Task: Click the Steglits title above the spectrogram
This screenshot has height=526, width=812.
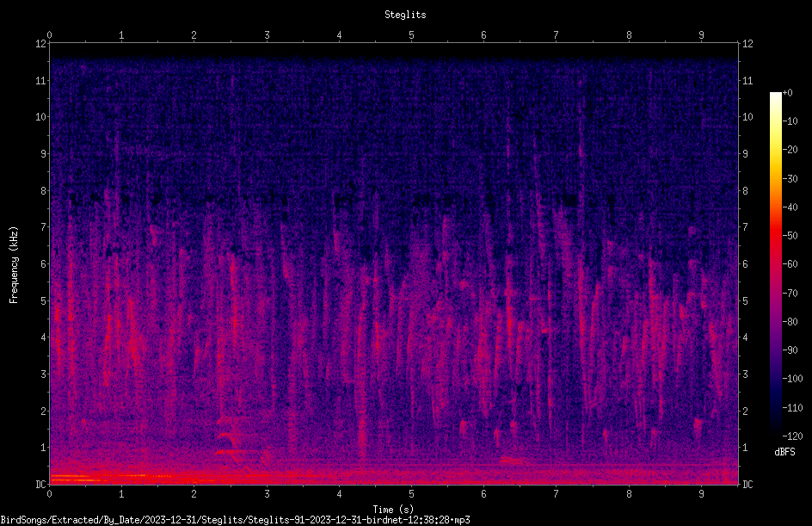Action: coord(405,15)
